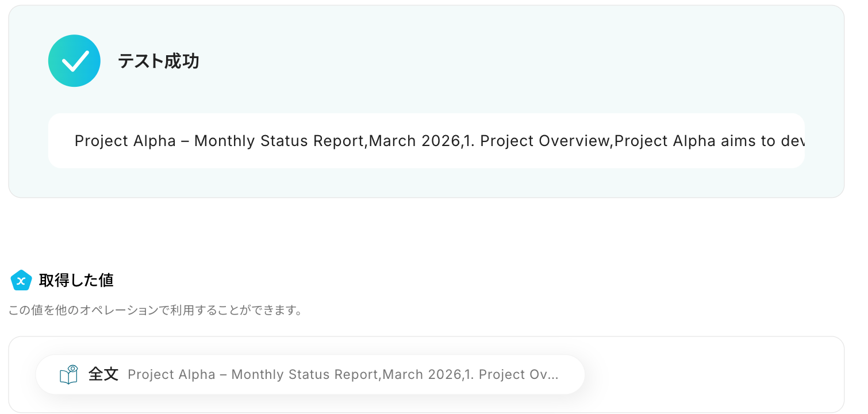Click the 全文 label text
The image size is (868, 414).
click(103, 374)
